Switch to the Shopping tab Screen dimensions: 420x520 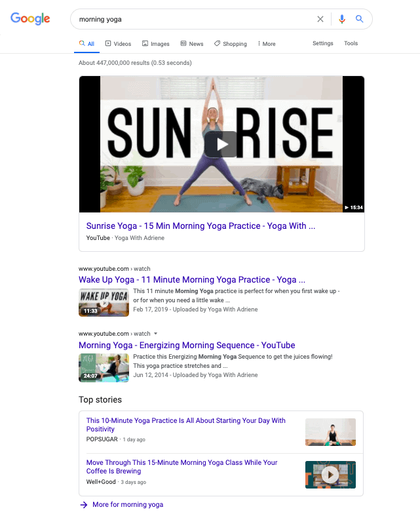tap(231, 44)
